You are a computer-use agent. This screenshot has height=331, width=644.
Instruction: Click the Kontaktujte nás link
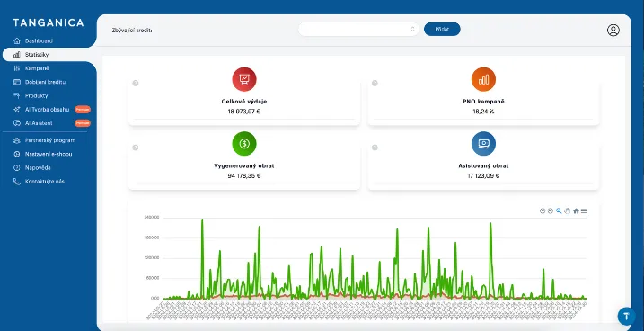pos(44,182)
